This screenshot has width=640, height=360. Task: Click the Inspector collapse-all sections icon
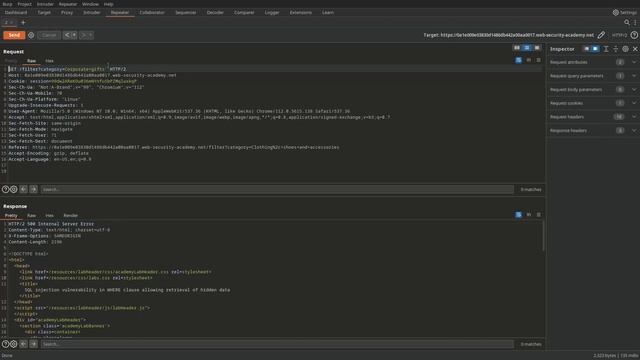[x=616, y=49]
